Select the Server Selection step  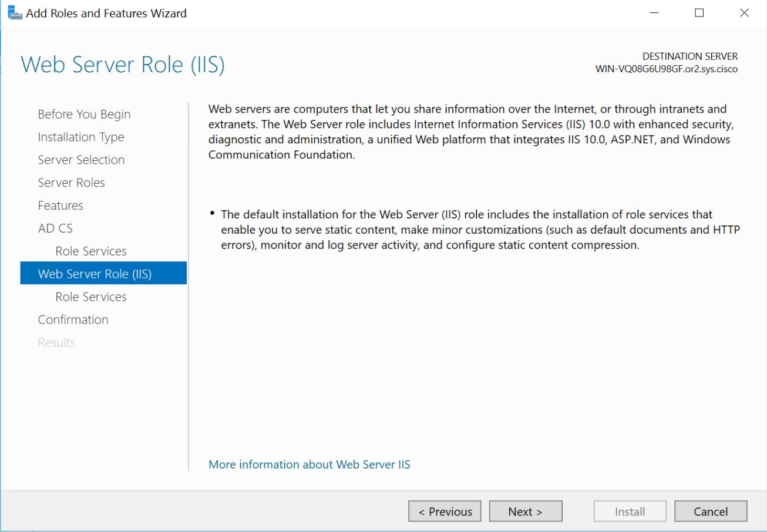pos(81,160)
